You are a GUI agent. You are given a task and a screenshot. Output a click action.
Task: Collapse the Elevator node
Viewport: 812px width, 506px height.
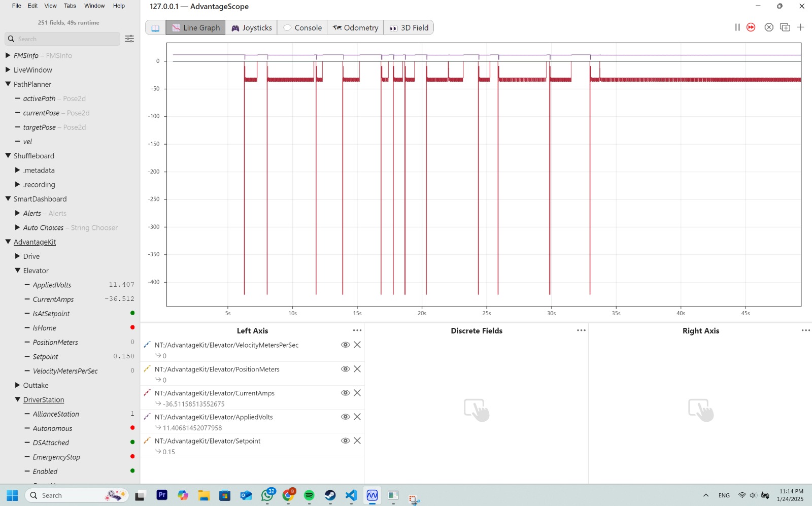pos(18,271)
